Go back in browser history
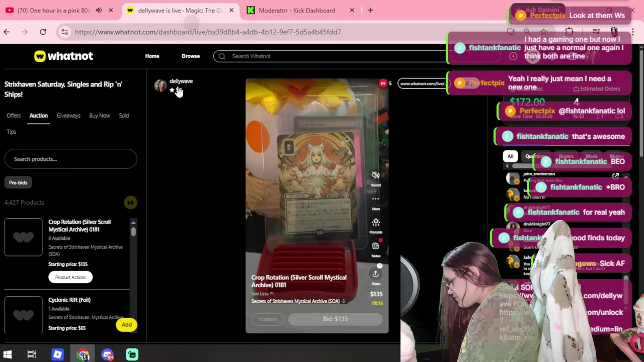 tap(7, 32)
